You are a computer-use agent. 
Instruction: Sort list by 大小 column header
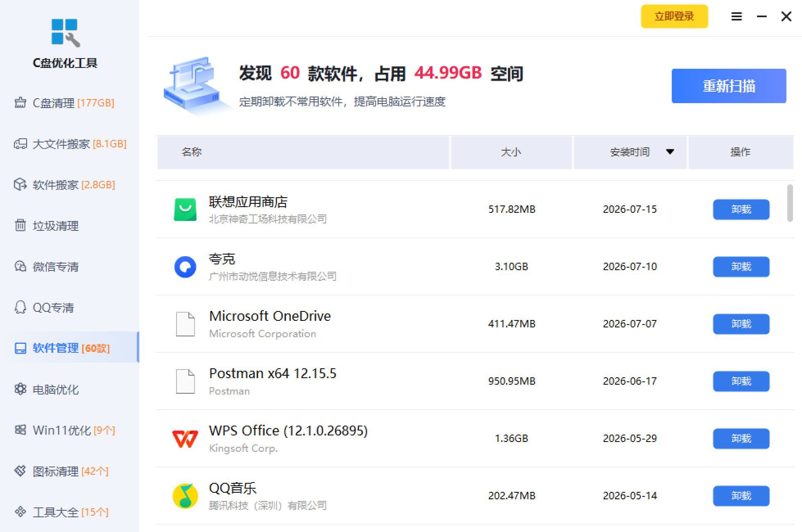[x=511, y=152]
